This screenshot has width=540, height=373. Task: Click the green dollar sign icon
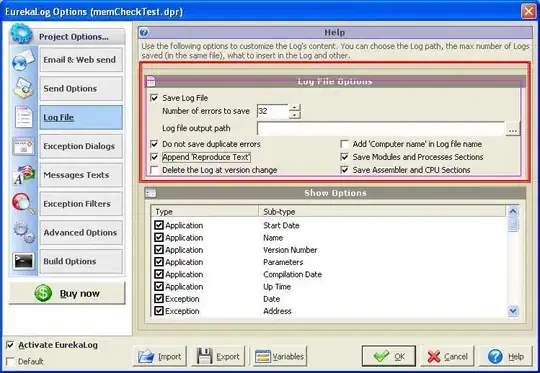tap(43, 293)
